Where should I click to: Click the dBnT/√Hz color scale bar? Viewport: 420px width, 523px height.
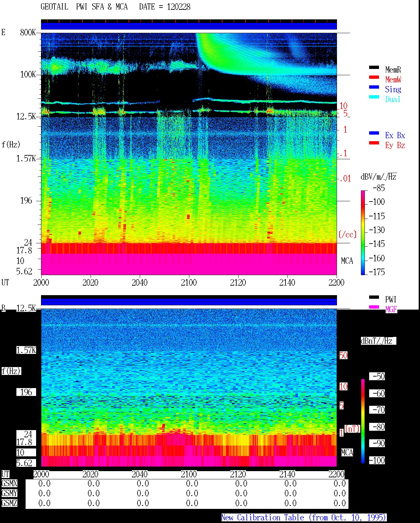coord(363,421)
